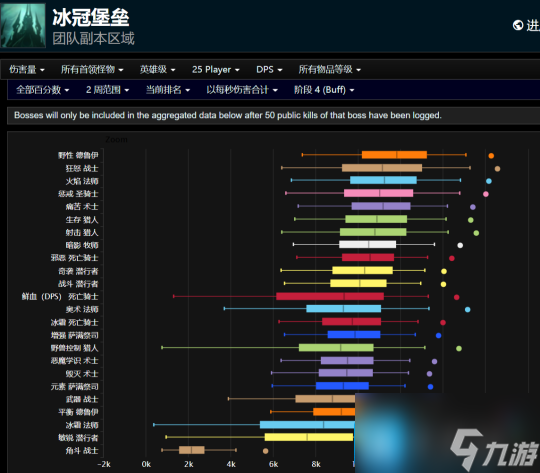Open the 25 Player size dropdown
Image resolution: width=540 pixels, height=473 pixels.
pyautogui.click(x=216, y=70)
